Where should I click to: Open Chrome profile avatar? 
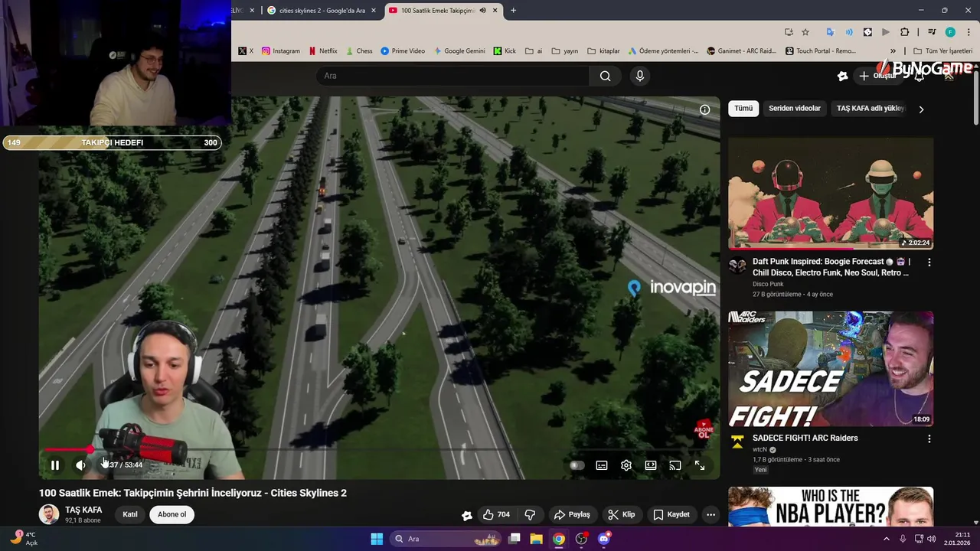(950, 32)
